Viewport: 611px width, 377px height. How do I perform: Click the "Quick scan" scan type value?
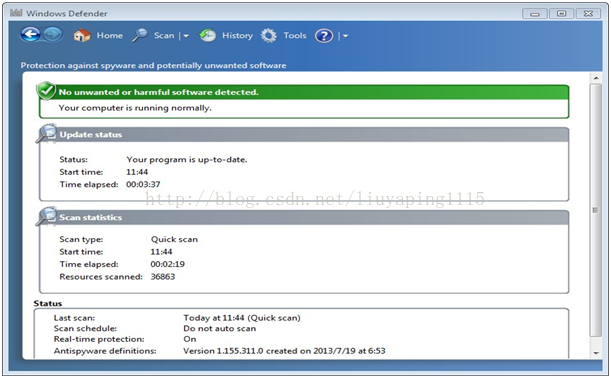tap(174, 239)
